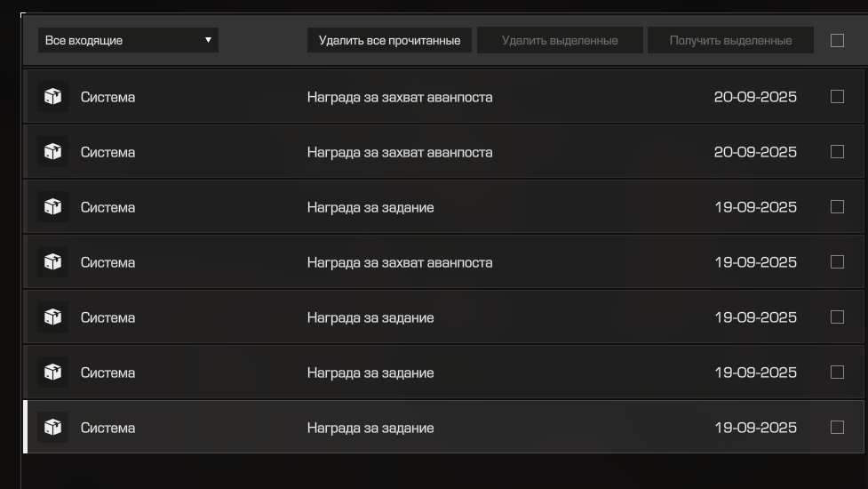The height and width of the screenshot is (489, 868).
Task: Click the package icon of the 19-09-2025 outpost reward
Action: pyautogui.click(x=52, y=262)
